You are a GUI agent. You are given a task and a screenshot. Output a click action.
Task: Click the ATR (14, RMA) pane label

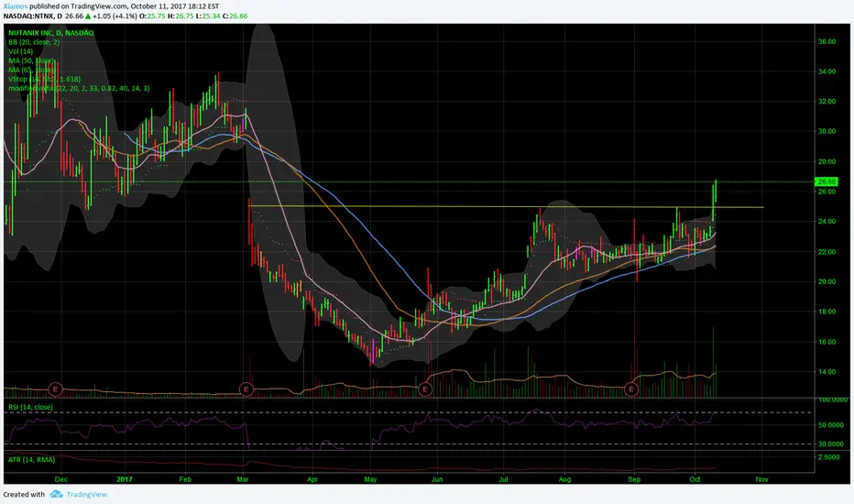coord(31,460)
